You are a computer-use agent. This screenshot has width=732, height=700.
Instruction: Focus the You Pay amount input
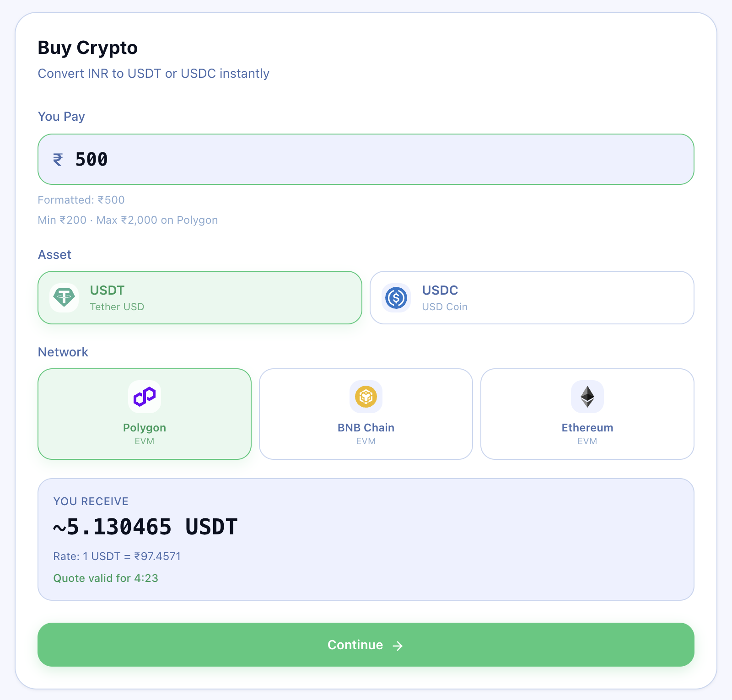pos(366,160)
